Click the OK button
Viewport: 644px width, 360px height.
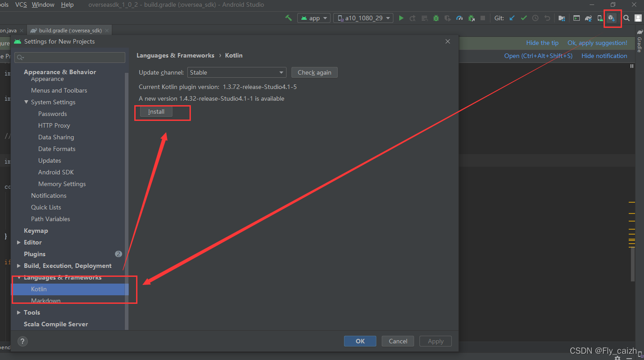point(360,341)
